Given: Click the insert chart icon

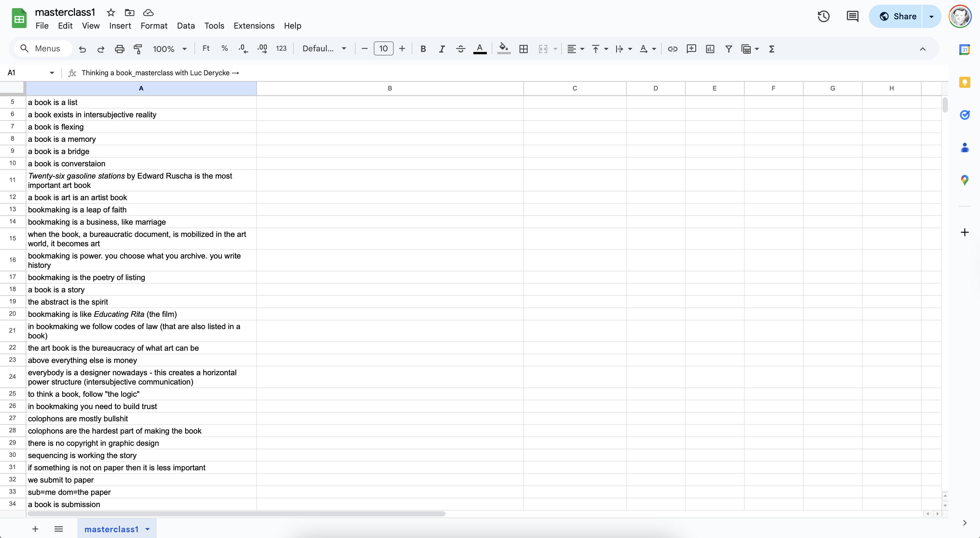Looking at the screenshot, I should click(x=710, y=49).
